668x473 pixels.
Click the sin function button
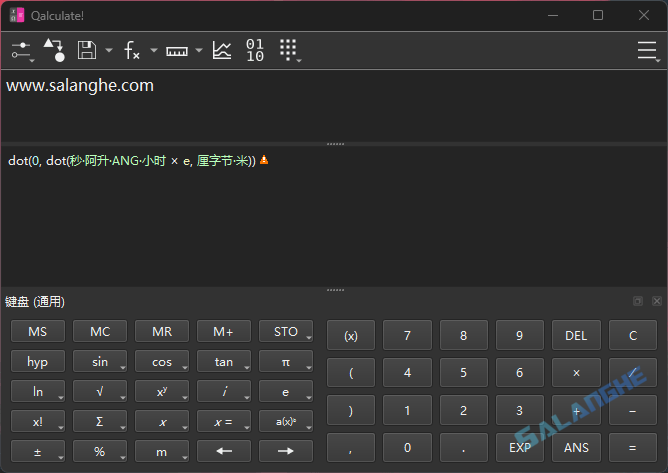(x=100, y=361)
